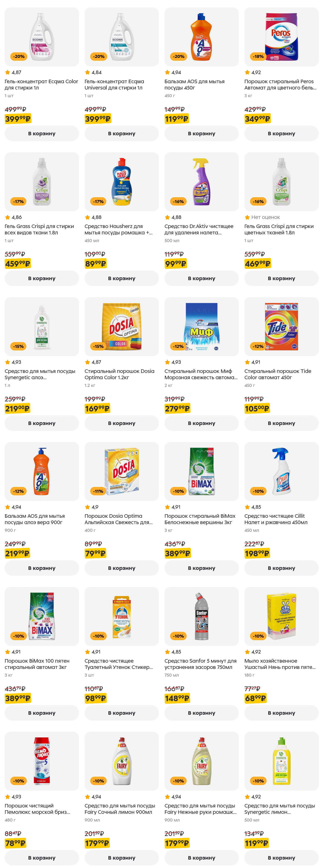Open the Гель Grass Crispi всех видов ткани title
This screenshot has height=868, width=329.
[x=39, y=229]
